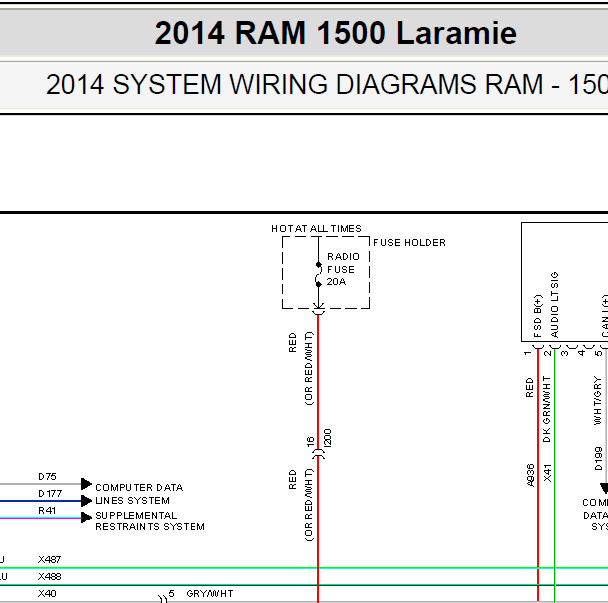Image resolution: width=608 pixels, height=603 pixels.
Task: Select circuit code "D75"
Action: coord(47,476)
